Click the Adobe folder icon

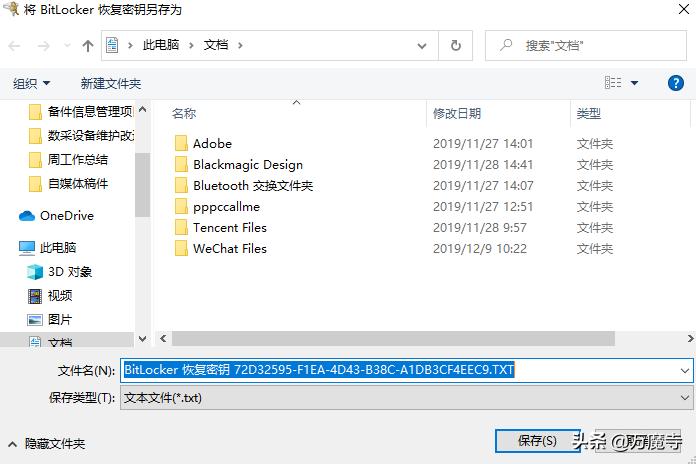click(181, 144)
